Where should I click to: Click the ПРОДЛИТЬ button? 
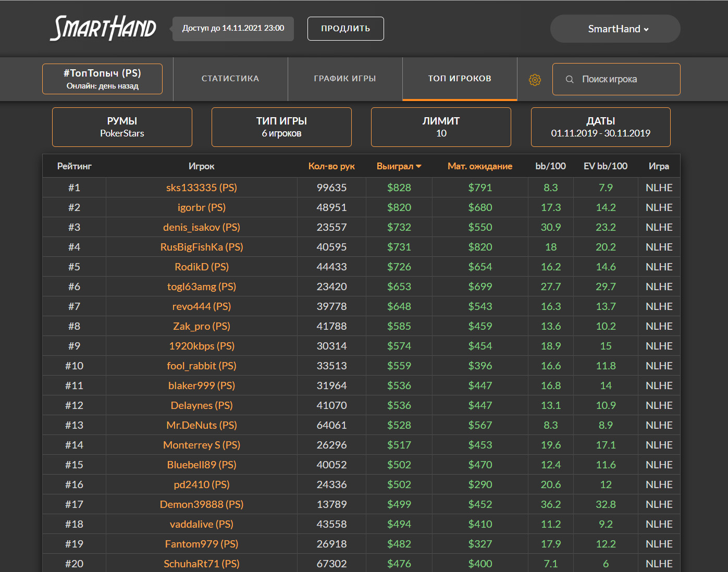click(346, 29)
